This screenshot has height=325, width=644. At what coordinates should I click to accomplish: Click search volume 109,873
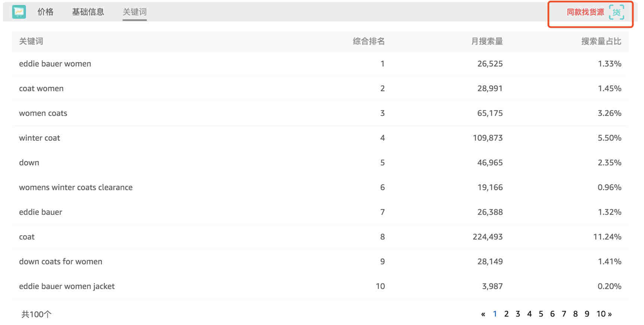pyautogui.click(x=488, y=138)
